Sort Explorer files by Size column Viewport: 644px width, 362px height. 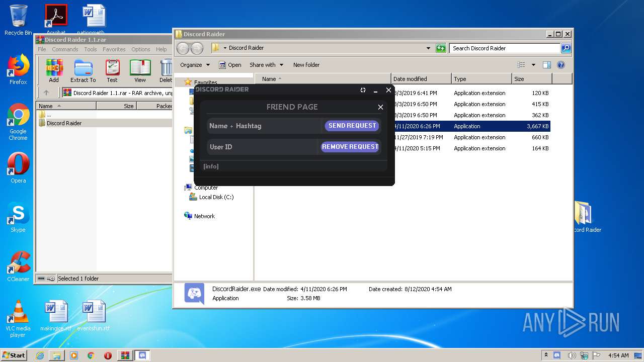(532, 79)
